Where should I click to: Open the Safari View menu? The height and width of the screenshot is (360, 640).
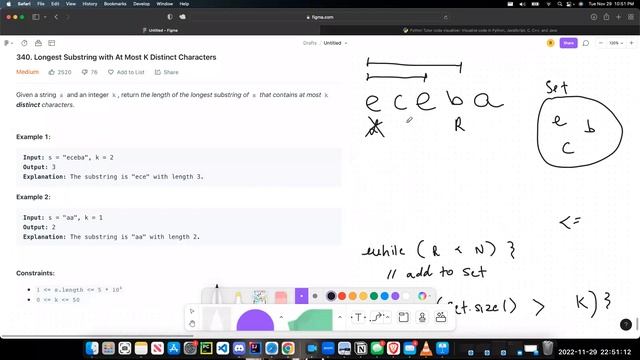[x=71, y=4]
